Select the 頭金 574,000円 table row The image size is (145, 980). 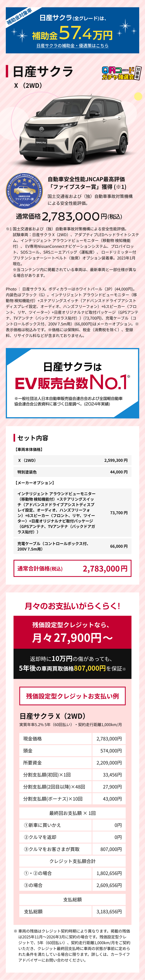tap(72, 751)
